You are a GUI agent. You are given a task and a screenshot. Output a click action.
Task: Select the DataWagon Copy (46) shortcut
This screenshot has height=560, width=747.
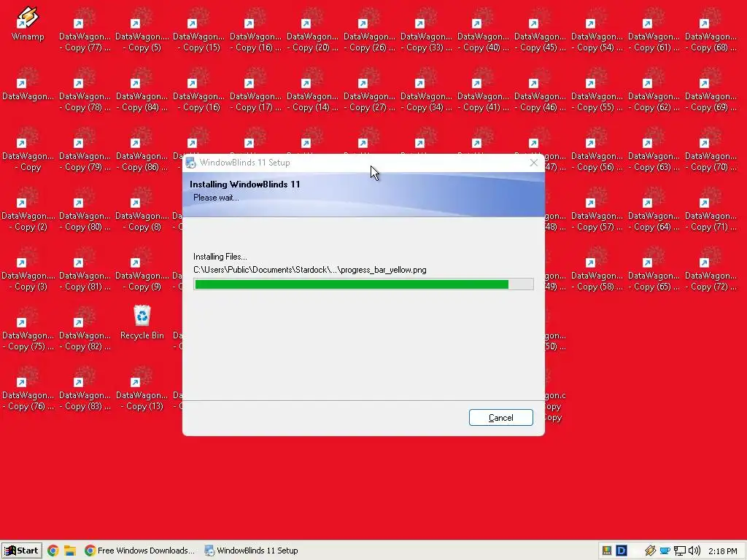[541, 90]
